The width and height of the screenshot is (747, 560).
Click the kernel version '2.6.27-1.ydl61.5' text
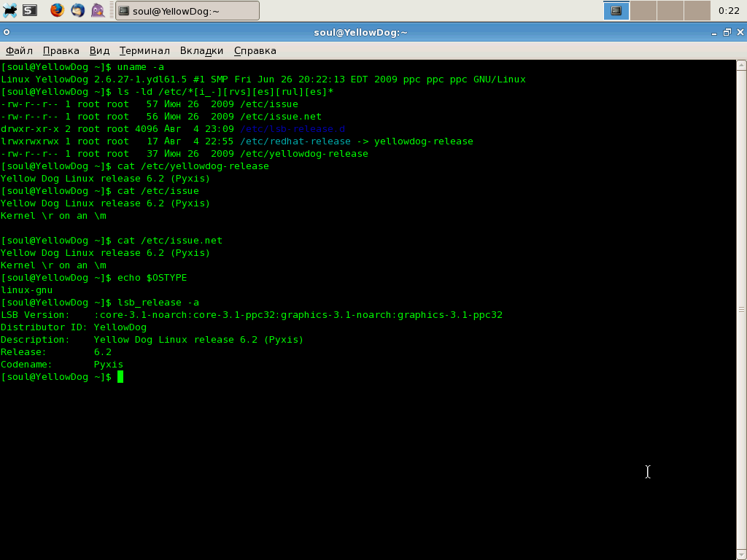coord(141,79)
